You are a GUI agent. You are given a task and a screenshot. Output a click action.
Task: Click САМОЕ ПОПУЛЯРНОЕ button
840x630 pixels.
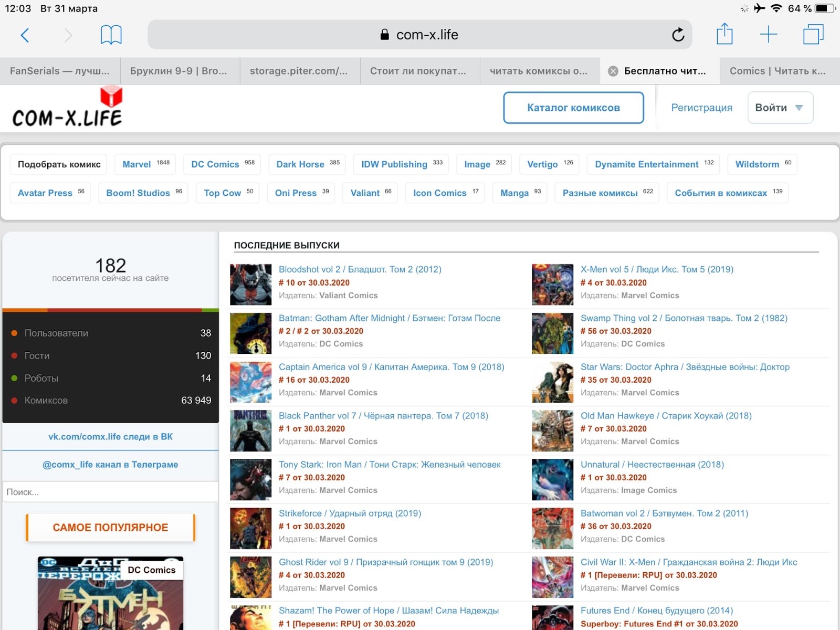(110, 528)
